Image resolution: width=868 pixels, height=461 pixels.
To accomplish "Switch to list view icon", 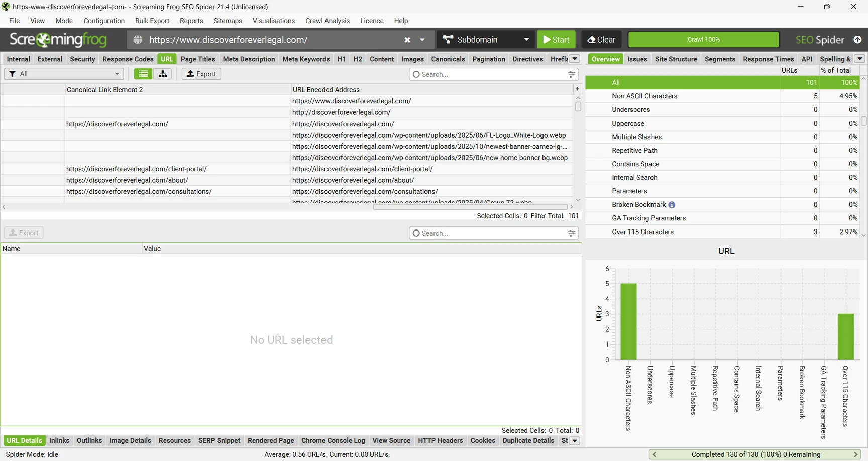I will pos(143,74).
